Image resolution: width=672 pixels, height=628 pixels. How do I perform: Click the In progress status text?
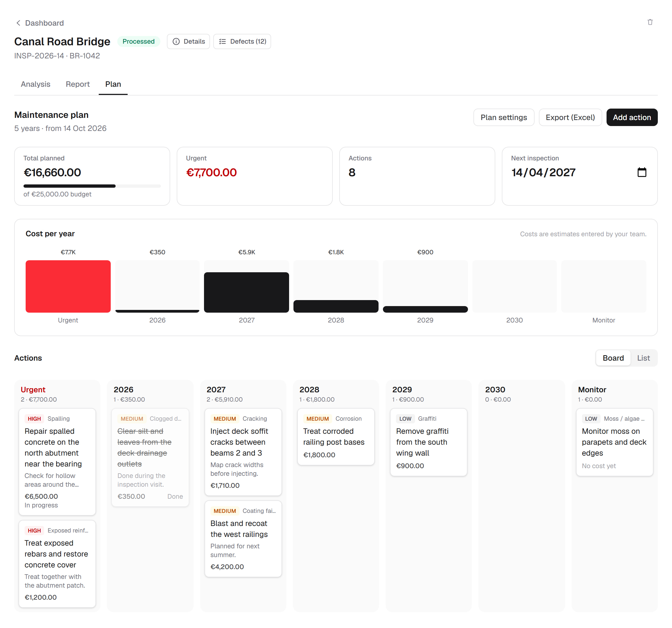pyautogui.click(x=41, y=505)
